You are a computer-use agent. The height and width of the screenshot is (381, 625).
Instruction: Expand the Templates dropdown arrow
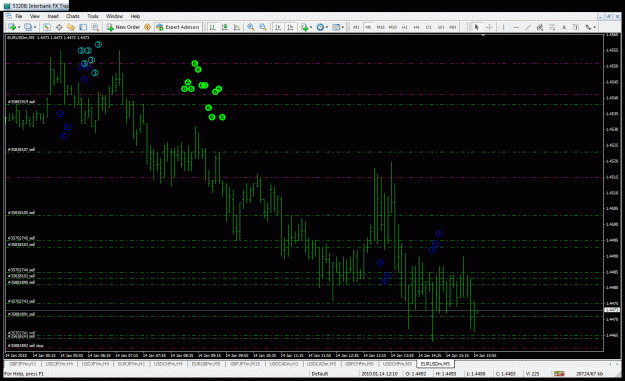point(343,27)
